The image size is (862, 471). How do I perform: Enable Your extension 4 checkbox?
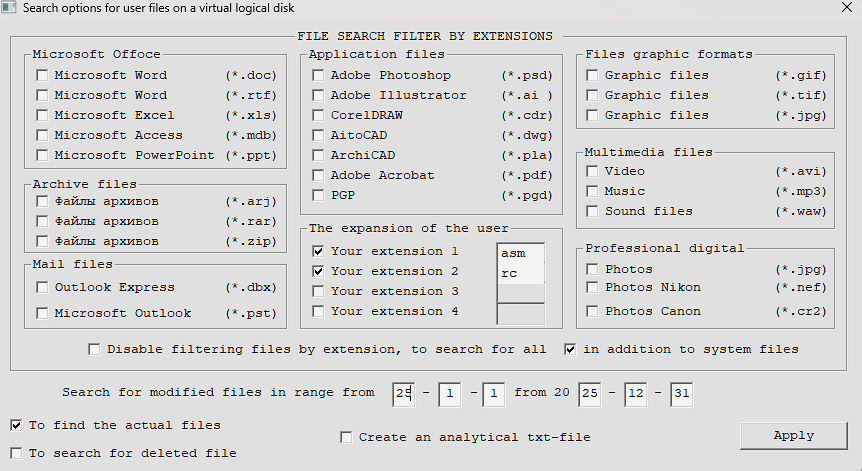[x=318, y=311]
